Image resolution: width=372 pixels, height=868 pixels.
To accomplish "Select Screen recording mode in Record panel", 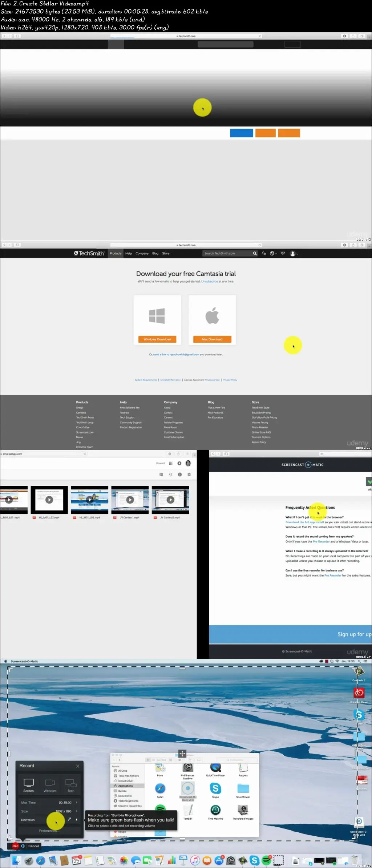I will [28, 786].
